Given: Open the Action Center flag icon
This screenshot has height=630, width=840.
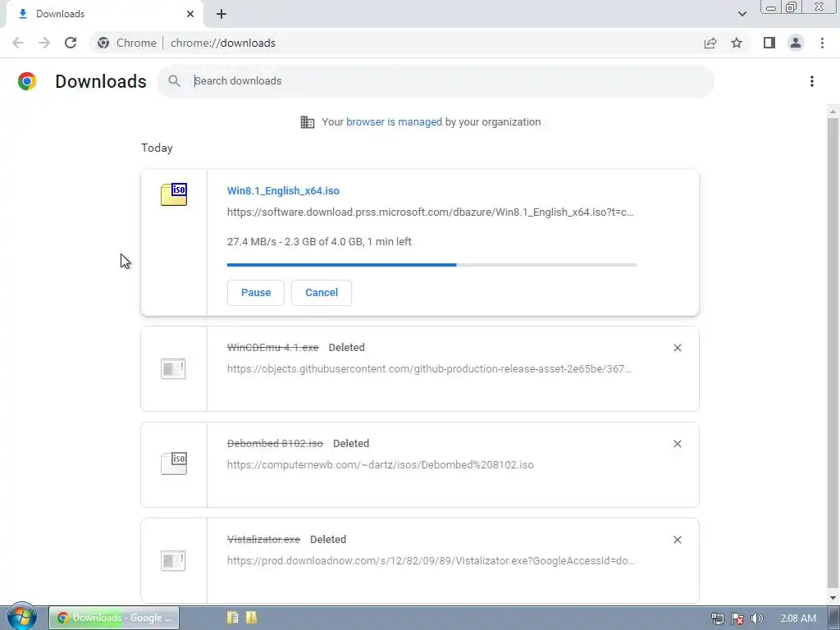Looking at the screenshot, I should (737, 619).
